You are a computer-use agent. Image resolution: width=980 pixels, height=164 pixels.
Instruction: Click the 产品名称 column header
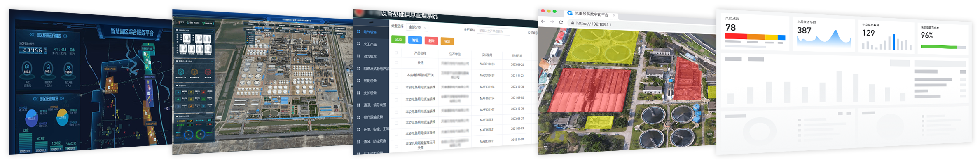point(420,53)
